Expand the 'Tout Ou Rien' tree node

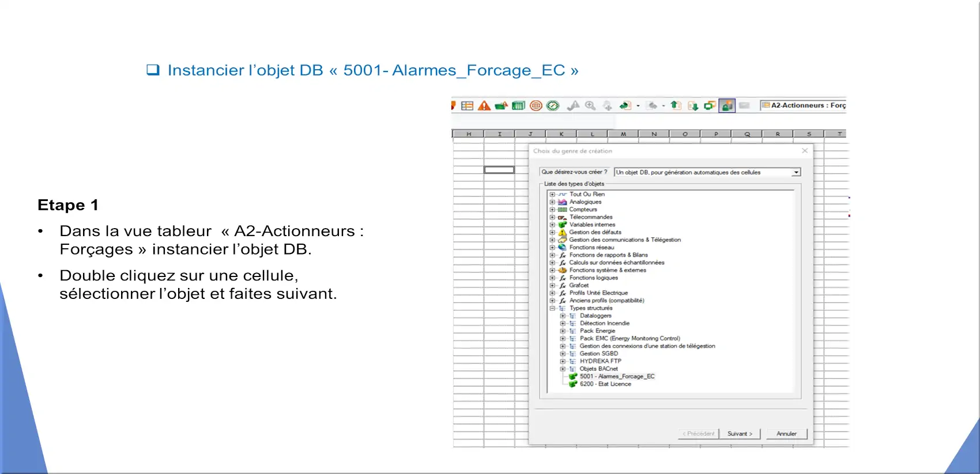click(x=552, y=194)
